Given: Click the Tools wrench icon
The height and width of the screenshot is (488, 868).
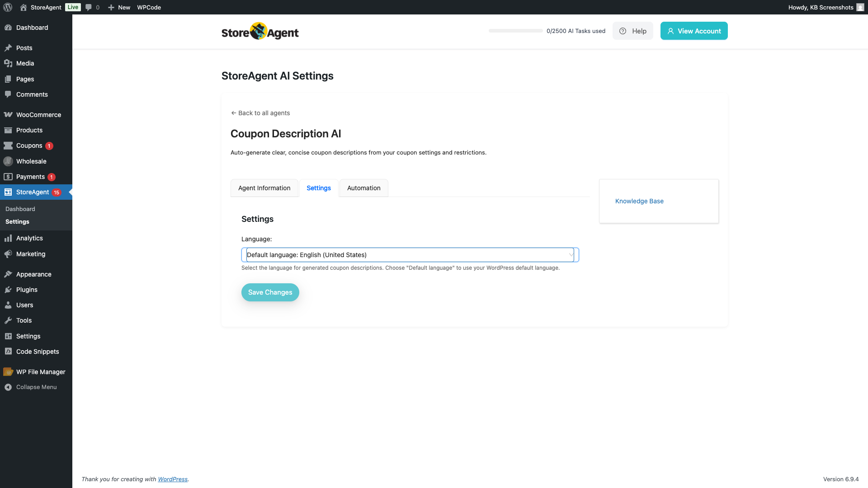Looking at the screenshot, I should 8,320.
